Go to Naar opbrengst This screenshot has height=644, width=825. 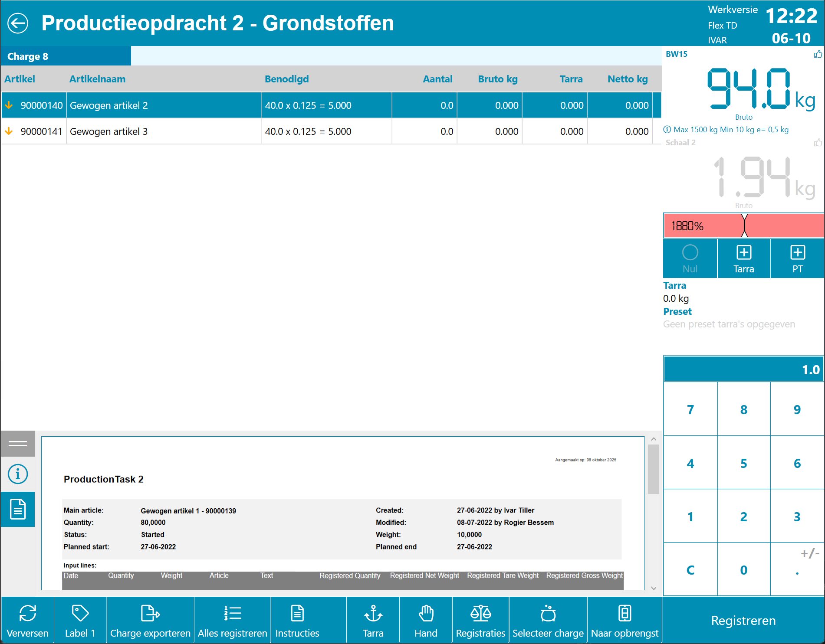click(625, 620)
